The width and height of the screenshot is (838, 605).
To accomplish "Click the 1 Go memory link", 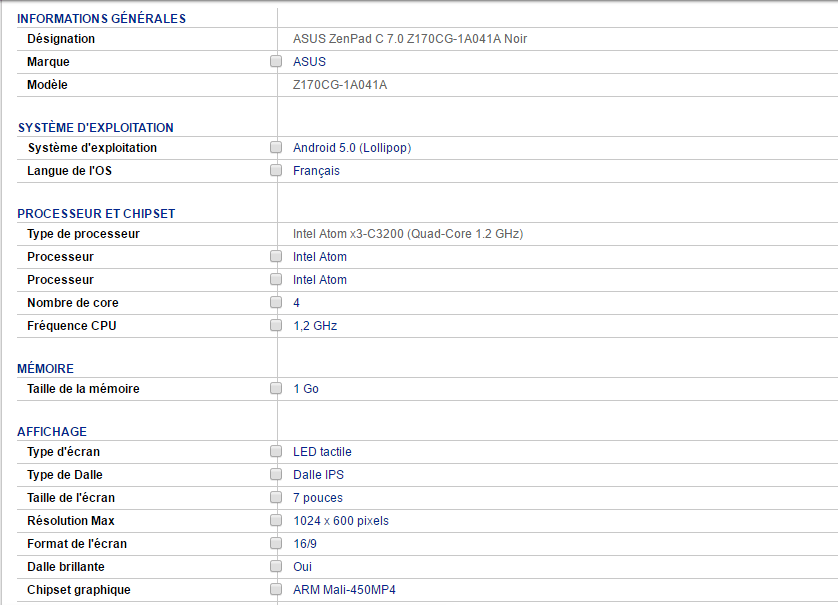I will coord(306,389).
